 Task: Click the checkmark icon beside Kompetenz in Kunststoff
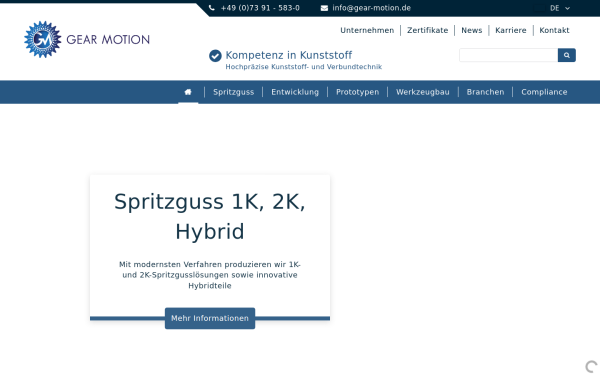215,55
